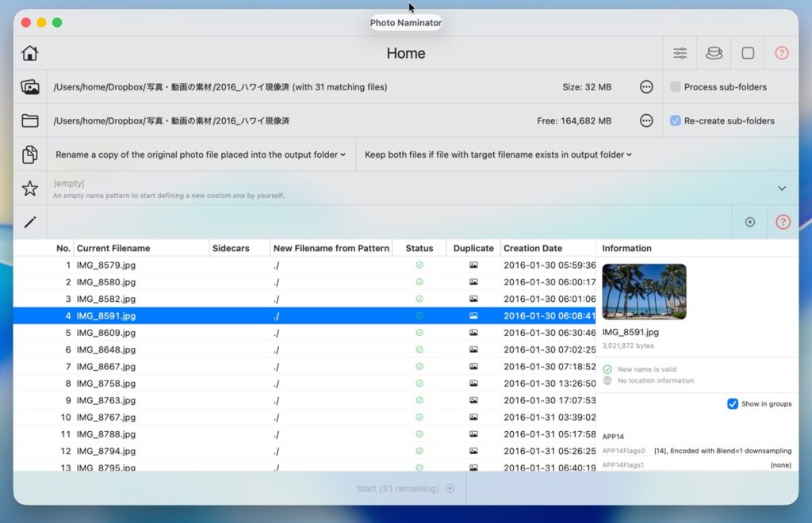Sort by Creation Date column header

click(533, 248)
